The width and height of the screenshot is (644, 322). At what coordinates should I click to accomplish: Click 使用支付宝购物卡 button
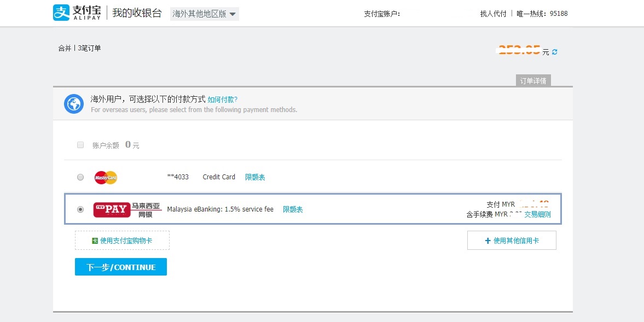[x=122, y=241]
